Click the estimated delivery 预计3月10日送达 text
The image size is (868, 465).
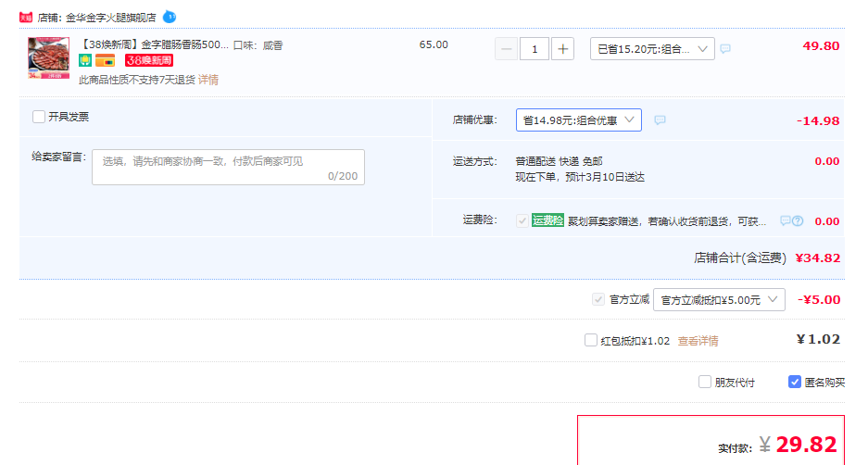[605, 177]
